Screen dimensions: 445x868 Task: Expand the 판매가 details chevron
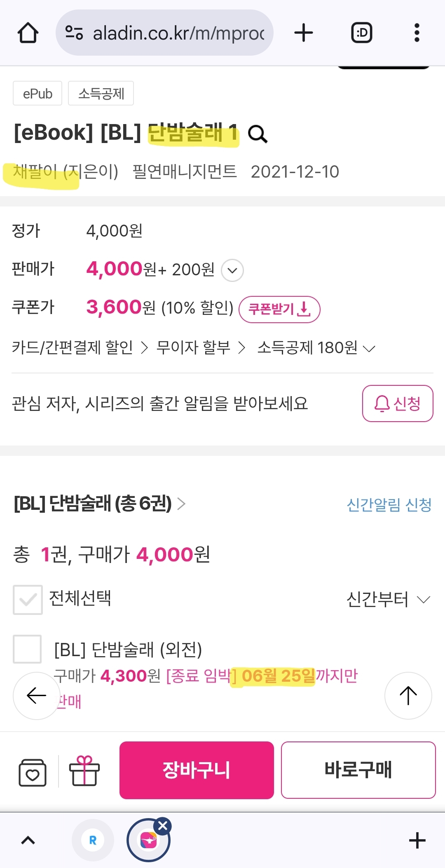click(232, 270)
